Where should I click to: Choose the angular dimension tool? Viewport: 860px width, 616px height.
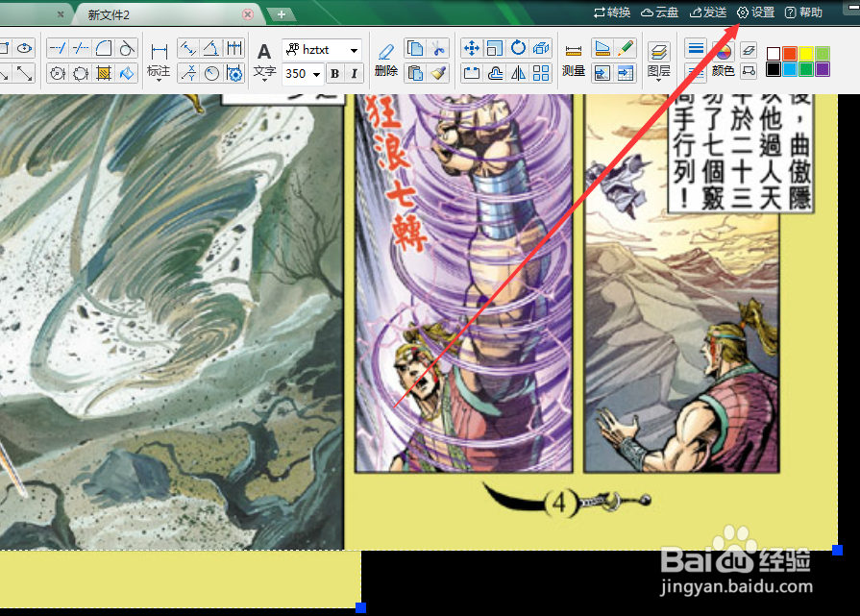[211, 49]
